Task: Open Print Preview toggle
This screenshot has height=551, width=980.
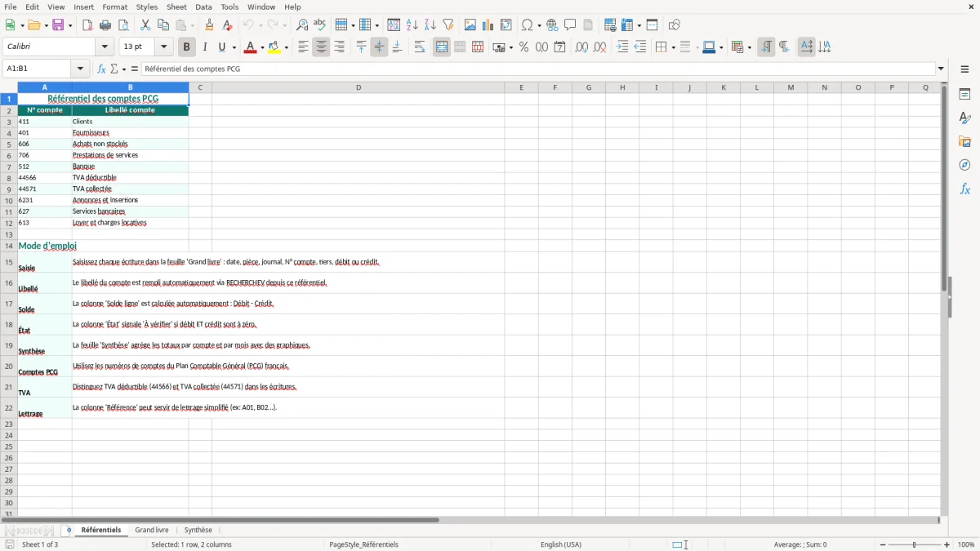Action: pyautogui.click(x=123, y=25)
